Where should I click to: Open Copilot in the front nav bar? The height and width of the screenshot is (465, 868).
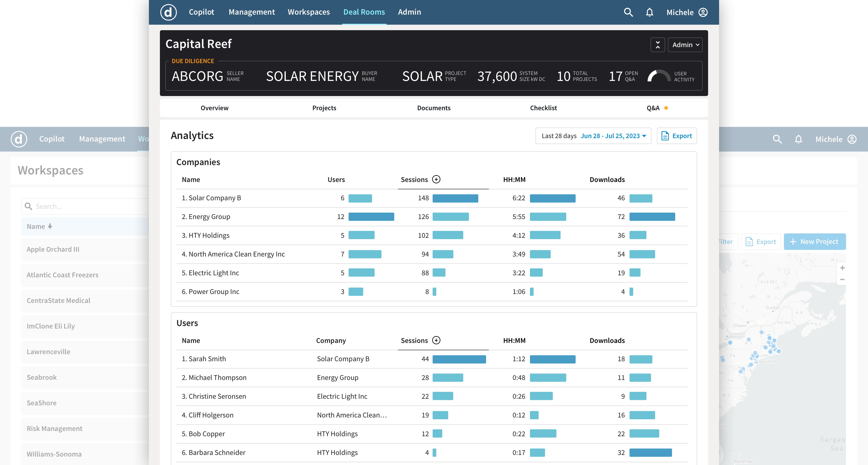[x=201, y=12]
